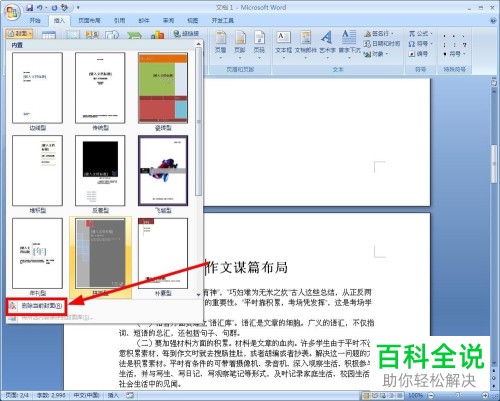Open the 页码 (Page Number) dropdown

[259, 45]
